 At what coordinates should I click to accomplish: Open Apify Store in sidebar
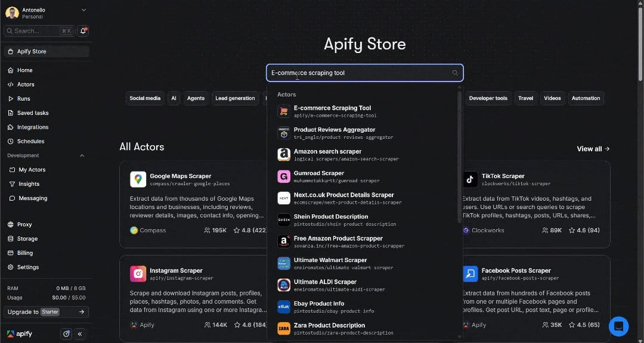click(x=47, y=51)
